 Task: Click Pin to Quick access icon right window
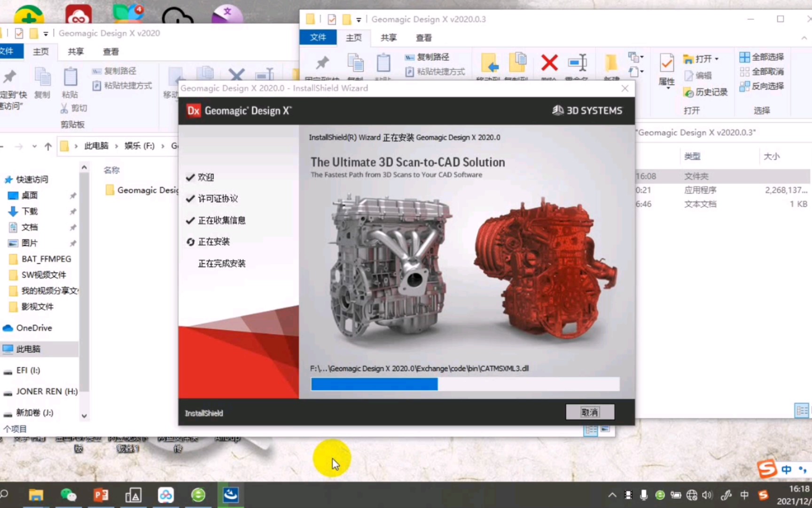coord(322,63)
